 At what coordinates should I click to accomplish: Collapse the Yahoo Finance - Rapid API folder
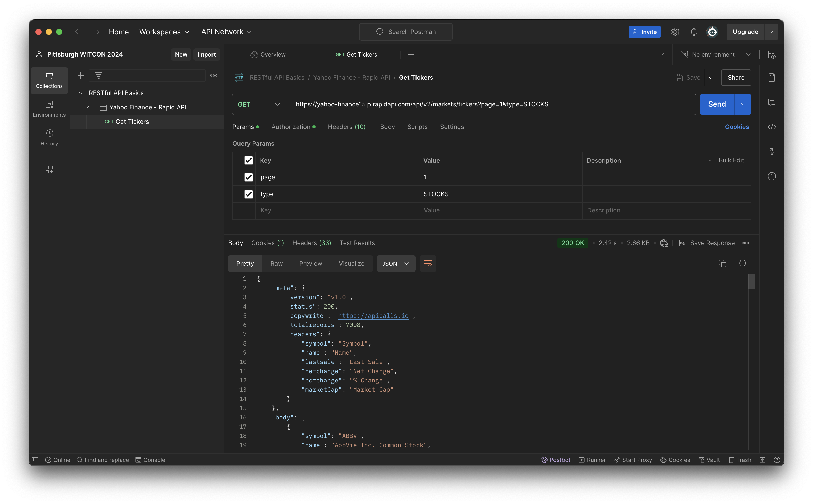coord(87,107)
